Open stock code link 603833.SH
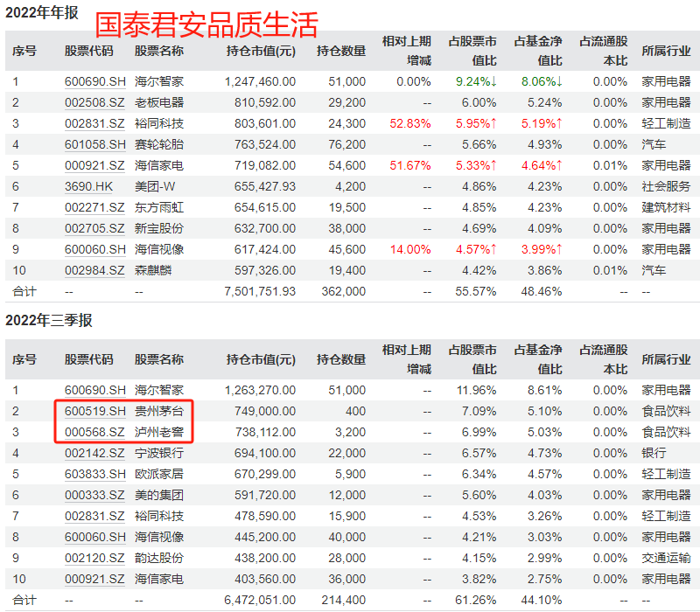Image resolution: width=700 pixels, height=612 pixels. pos(95,474)
